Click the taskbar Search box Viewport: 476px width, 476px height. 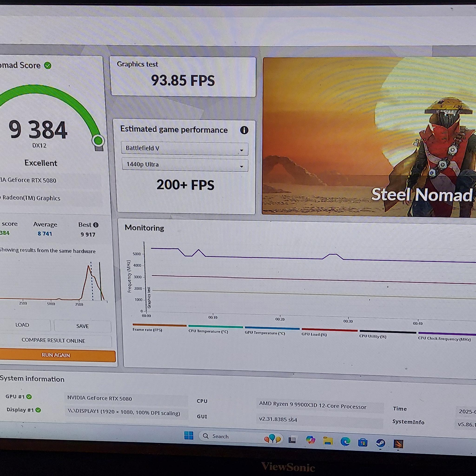coord(241,437)
